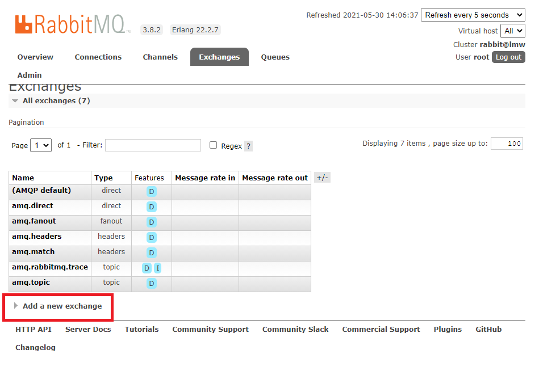Screen dimensions: 539x392
Task: Click the D badge in the amq.rabbitmq.trace row
Action: click(147, 268)
